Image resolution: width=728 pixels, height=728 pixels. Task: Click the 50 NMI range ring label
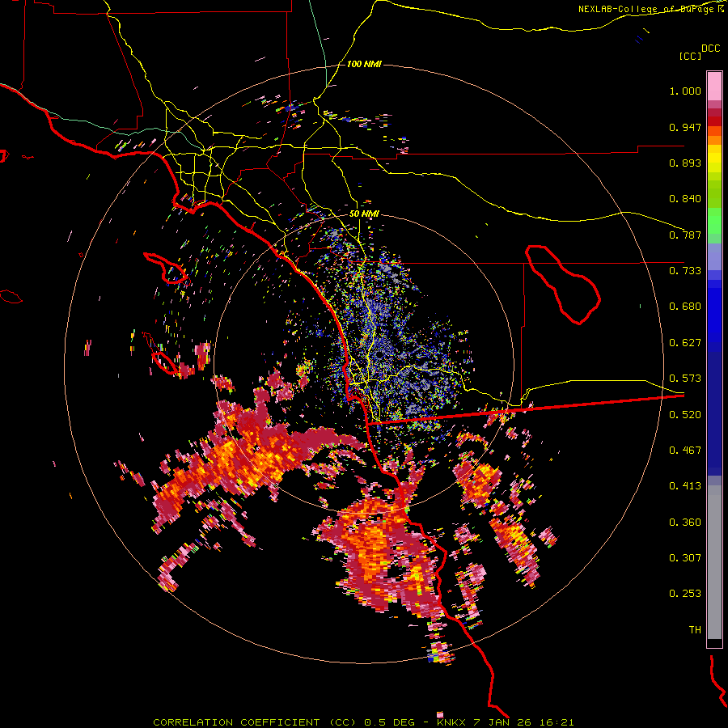[365, 214]
